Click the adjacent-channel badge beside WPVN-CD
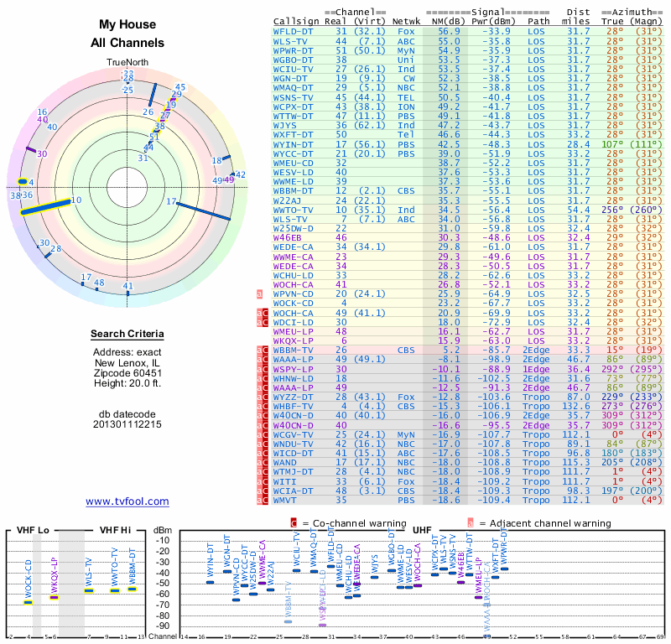 259,294
